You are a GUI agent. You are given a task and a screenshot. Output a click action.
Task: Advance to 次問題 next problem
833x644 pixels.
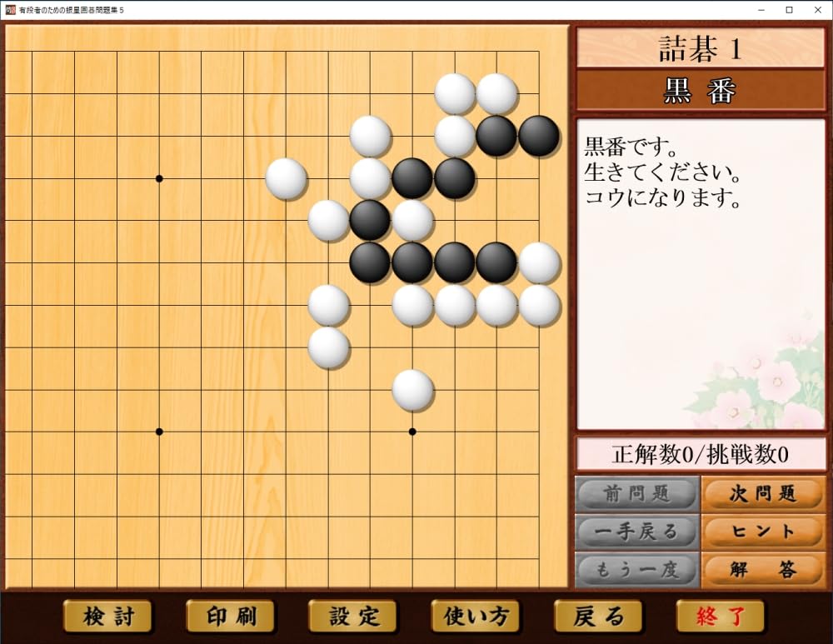[763, 493]
